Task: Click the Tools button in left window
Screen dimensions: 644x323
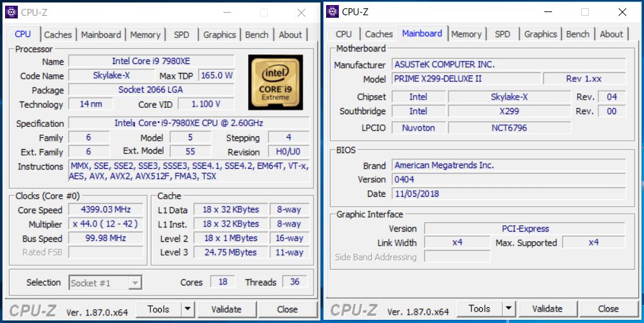Action: pos(159,309)
